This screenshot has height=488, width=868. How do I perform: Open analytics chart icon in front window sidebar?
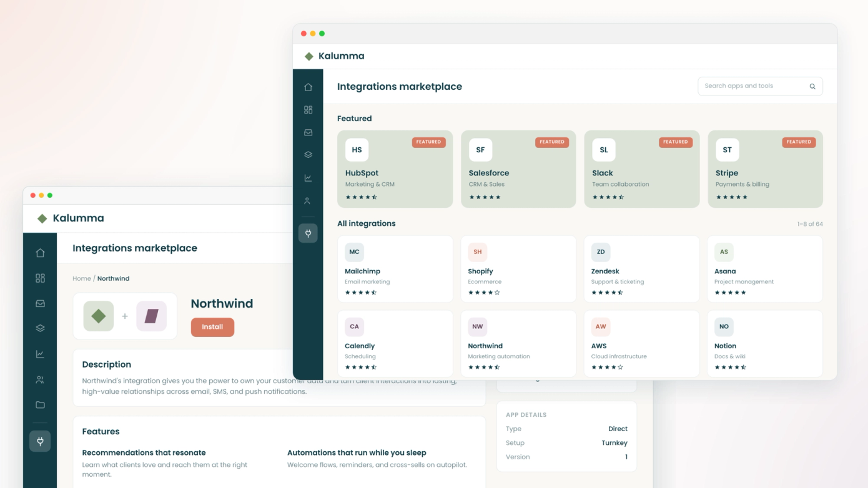(x=308, y=178)
